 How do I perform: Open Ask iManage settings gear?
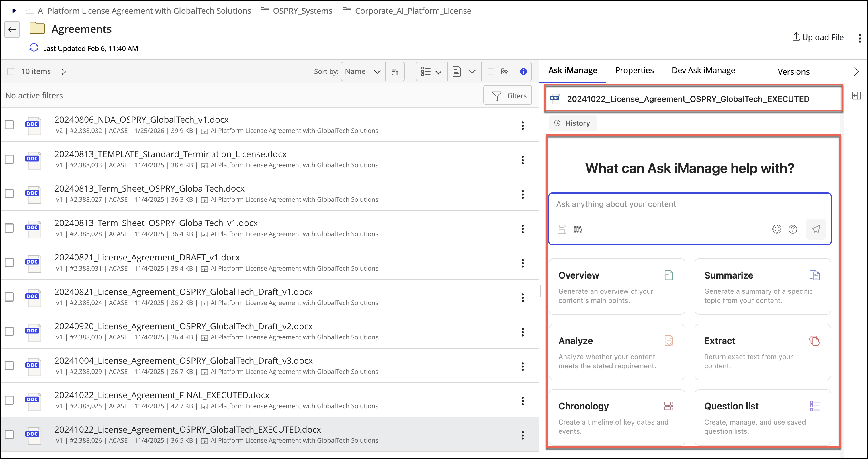coord(776,229)
